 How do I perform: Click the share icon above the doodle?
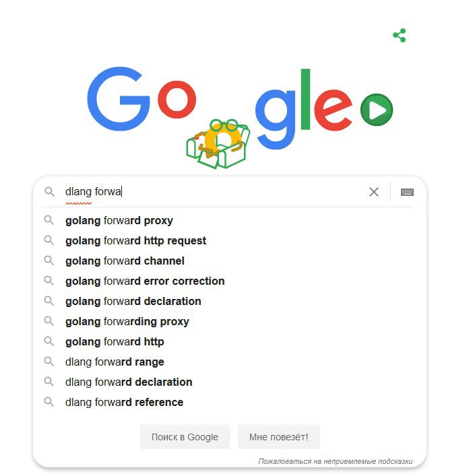[x=400, y=36]
